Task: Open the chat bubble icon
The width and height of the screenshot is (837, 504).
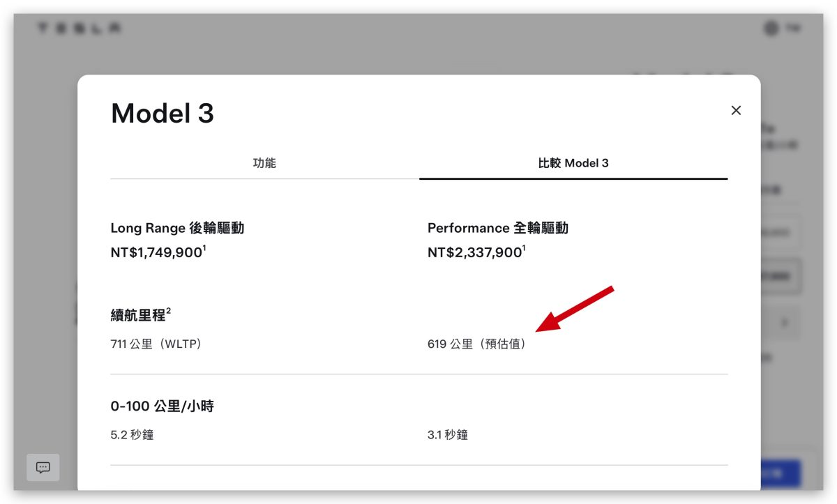Action: tap(43, 467)
